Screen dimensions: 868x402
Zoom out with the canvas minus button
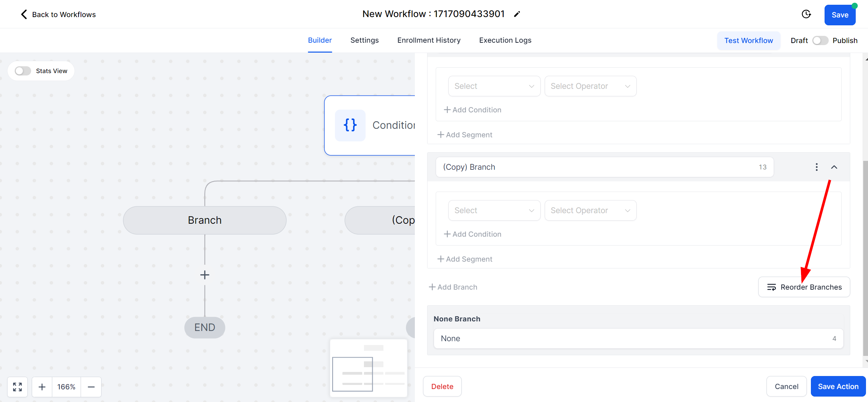(x=91, y=387)
